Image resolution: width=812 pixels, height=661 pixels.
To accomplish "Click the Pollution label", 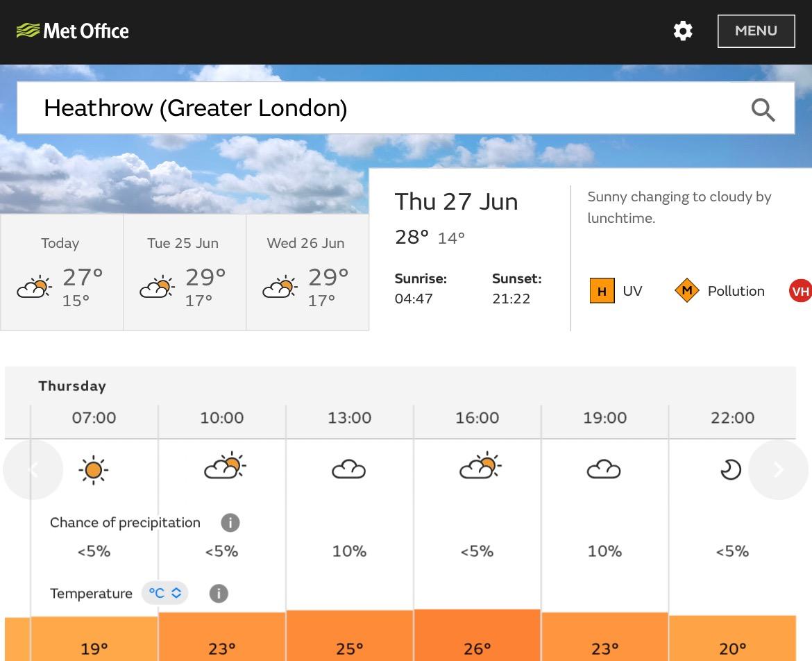I will coord(736,291).
